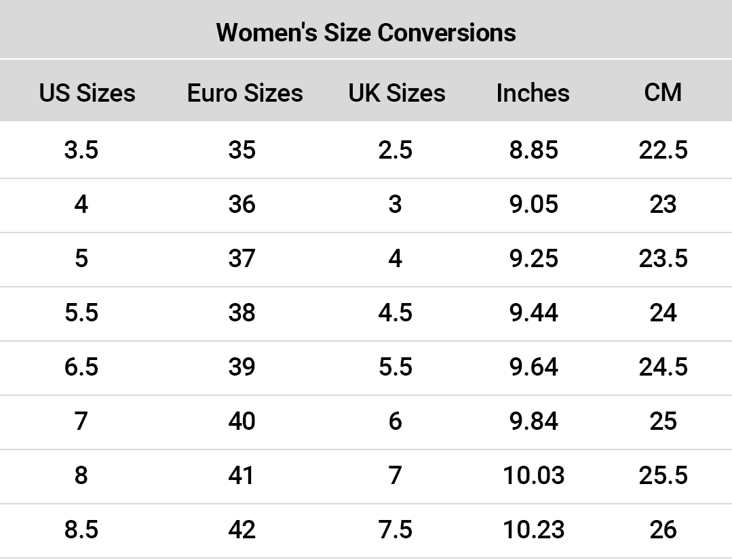Select Euro size 36 cell
Image resolution: width=732 pixels, height=560 pixels.
[242, 204]
